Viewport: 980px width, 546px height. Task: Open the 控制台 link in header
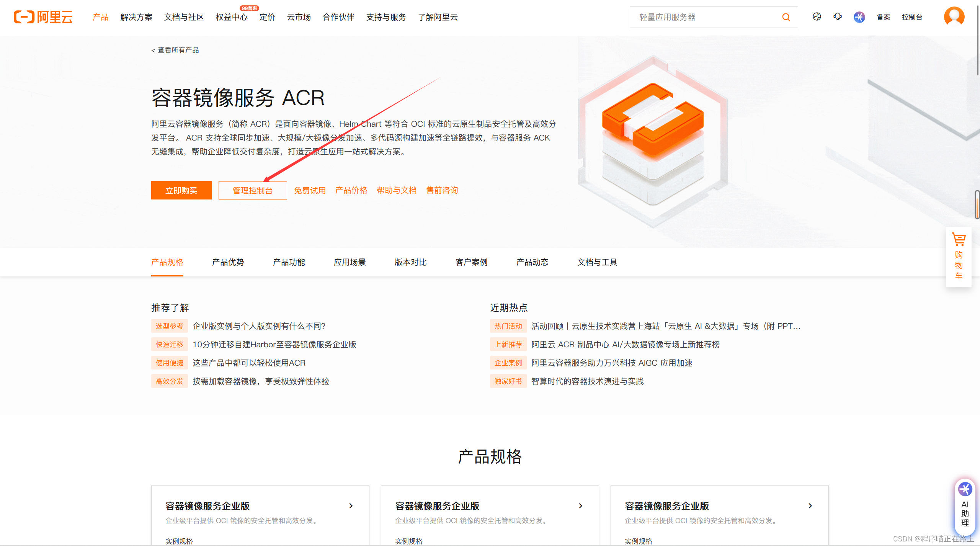[912, 17]
